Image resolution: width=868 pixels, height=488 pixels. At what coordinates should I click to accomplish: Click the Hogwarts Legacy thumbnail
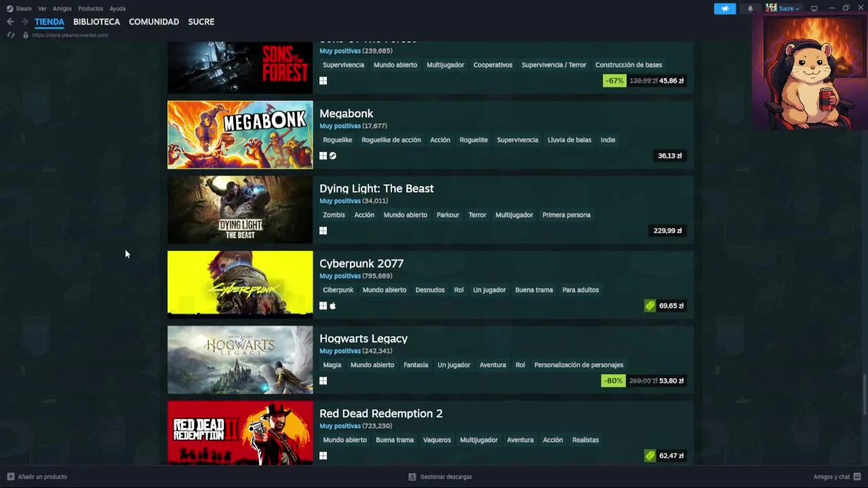tap(240, 360)
